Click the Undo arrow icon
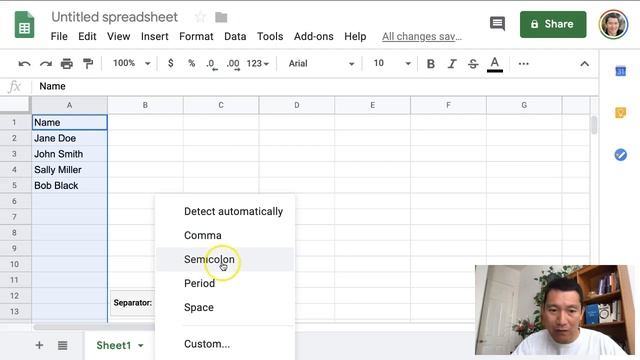 coord(24,64)
